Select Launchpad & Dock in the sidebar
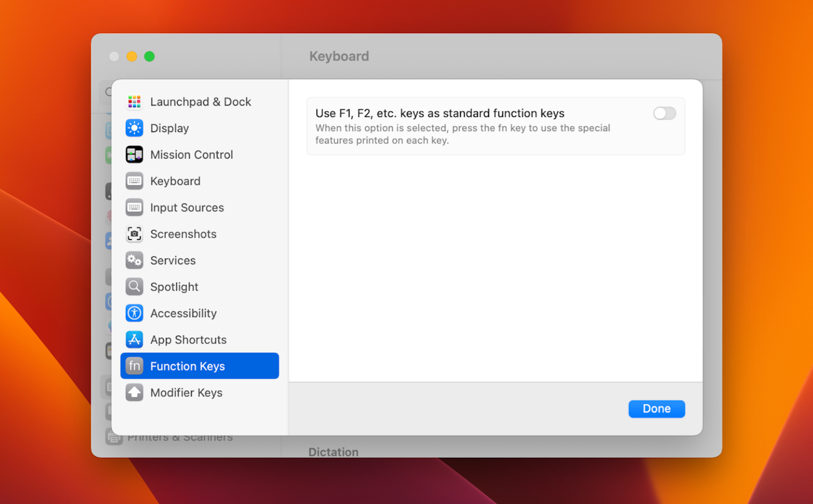 pyautogui.click(x=134, y=101)
